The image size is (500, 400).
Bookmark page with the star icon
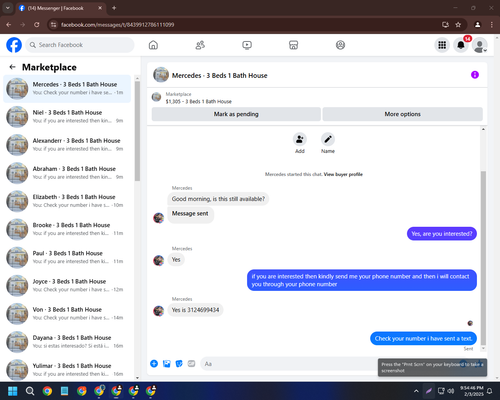tap(458, 25)
